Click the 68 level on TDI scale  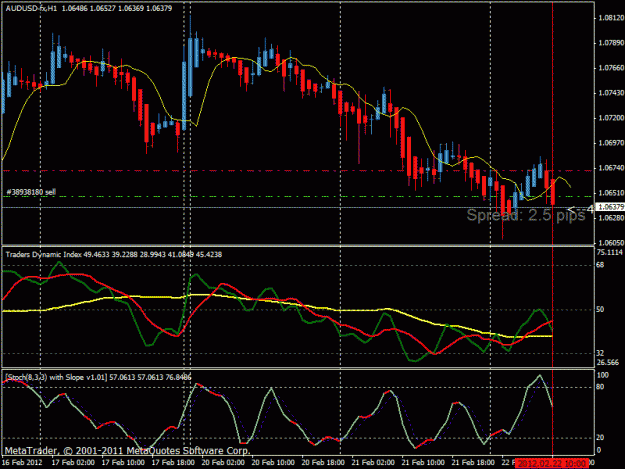(x=600, y=265)
